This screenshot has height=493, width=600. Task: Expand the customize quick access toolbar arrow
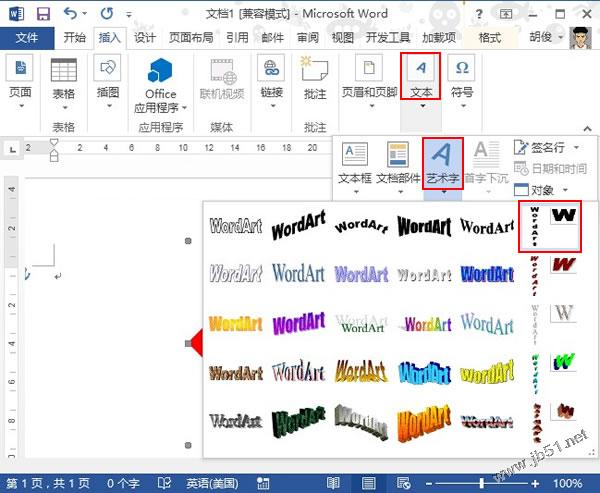point(129,15)
